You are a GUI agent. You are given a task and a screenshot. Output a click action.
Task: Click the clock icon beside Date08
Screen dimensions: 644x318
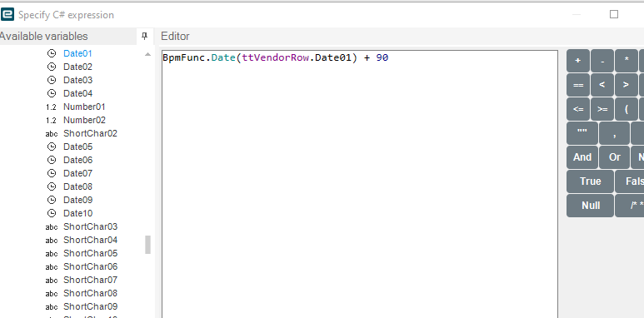52,186
